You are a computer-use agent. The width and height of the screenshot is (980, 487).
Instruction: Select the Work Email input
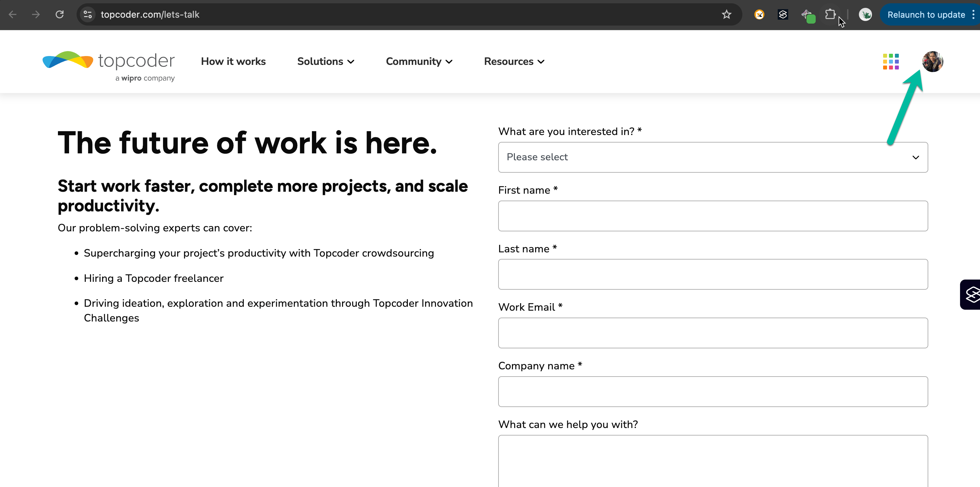713,333
